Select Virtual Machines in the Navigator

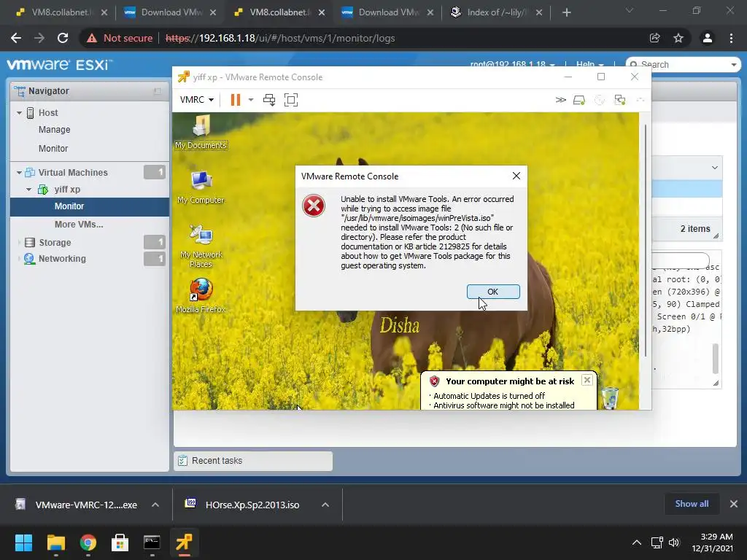(x=73, y=172)
